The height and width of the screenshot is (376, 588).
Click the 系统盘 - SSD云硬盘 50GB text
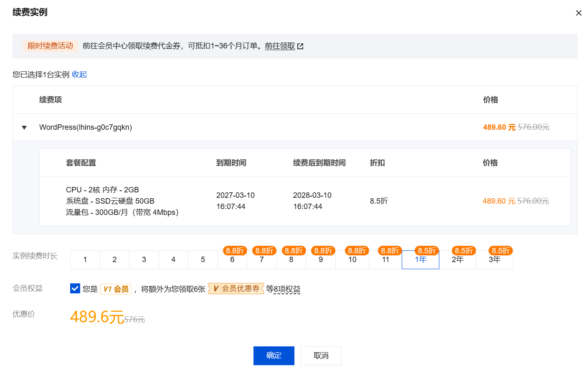click(x=110, y=201)
